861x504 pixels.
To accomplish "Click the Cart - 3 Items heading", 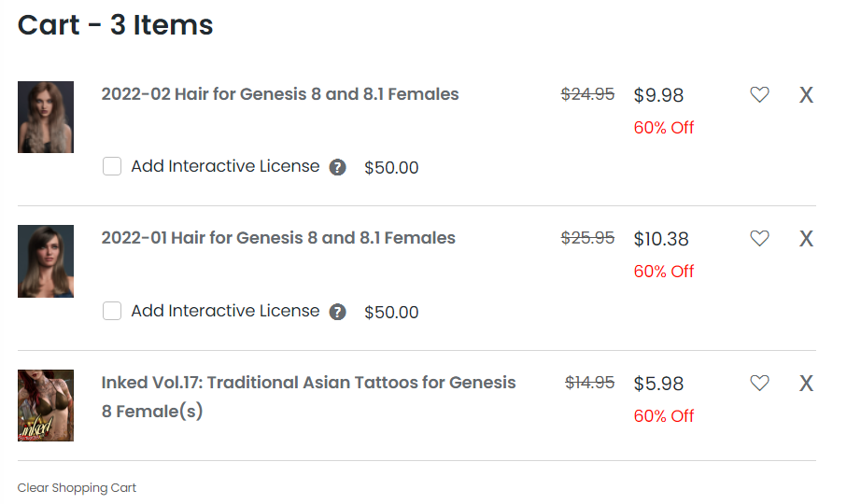I will (116, 25).
